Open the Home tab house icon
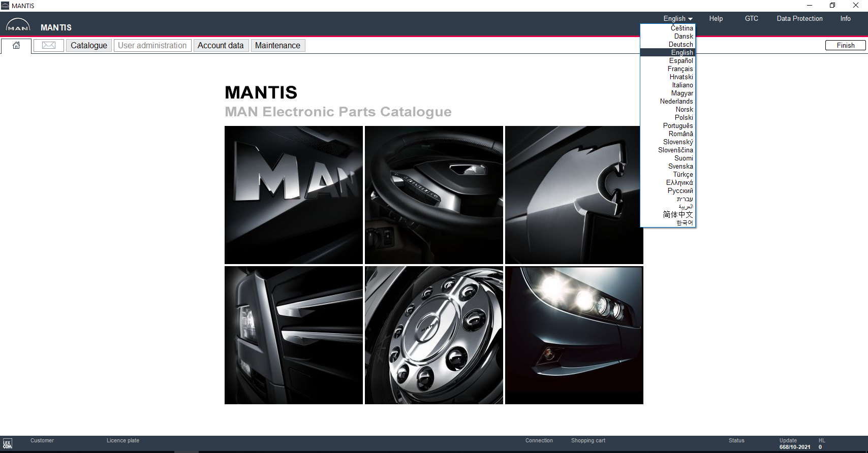Image resolution: width=868 pixels, height=453 pixels. pos(16,45)
